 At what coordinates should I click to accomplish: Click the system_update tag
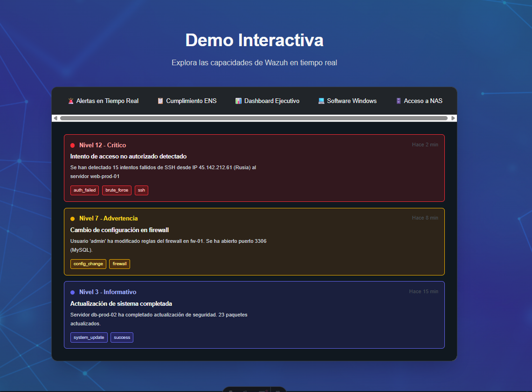click(x=89, y=337)
